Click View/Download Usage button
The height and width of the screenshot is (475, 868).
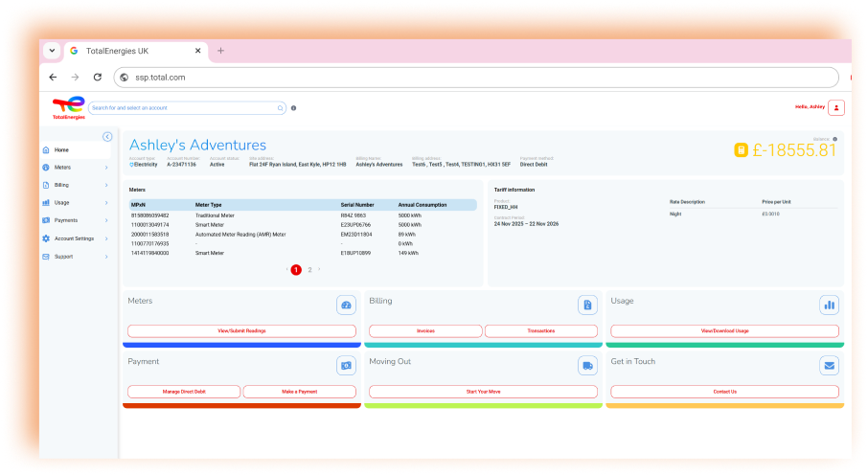pos(724,331)
